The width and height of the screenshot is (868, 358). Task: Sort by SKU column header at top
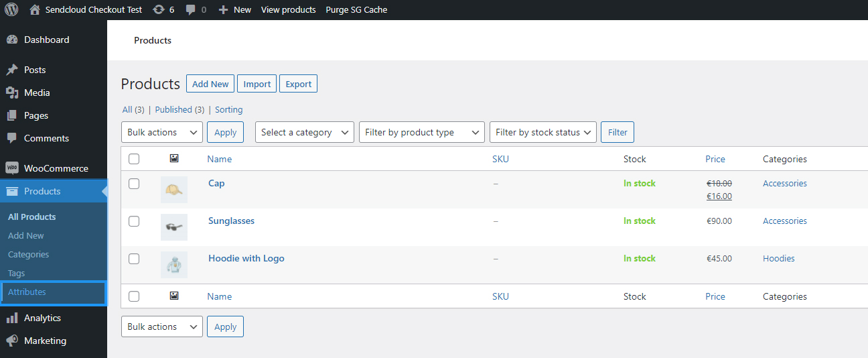click(500, 159)
